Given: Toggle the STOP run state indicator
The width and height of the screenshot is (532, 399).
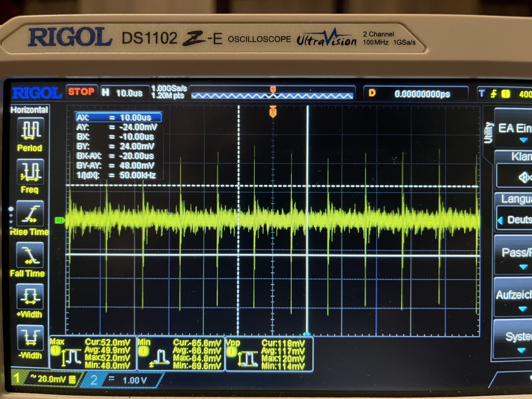Looking at the screenshot, I should pos(82,92).
